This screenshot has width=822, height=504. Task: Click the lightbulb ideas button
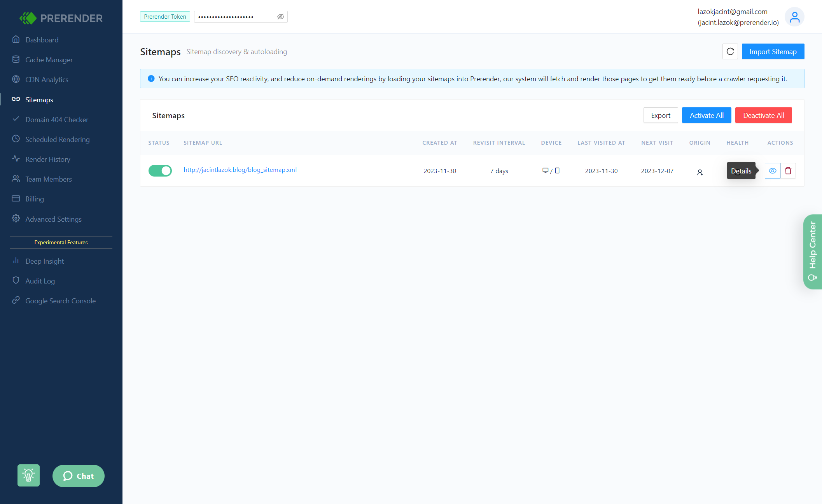(28, 475)
